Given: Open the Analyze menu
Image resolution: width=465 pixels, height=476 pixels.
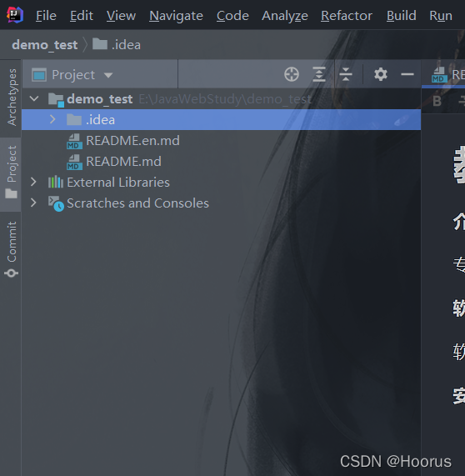Looking at the screenshot, I should coord(285,16).
